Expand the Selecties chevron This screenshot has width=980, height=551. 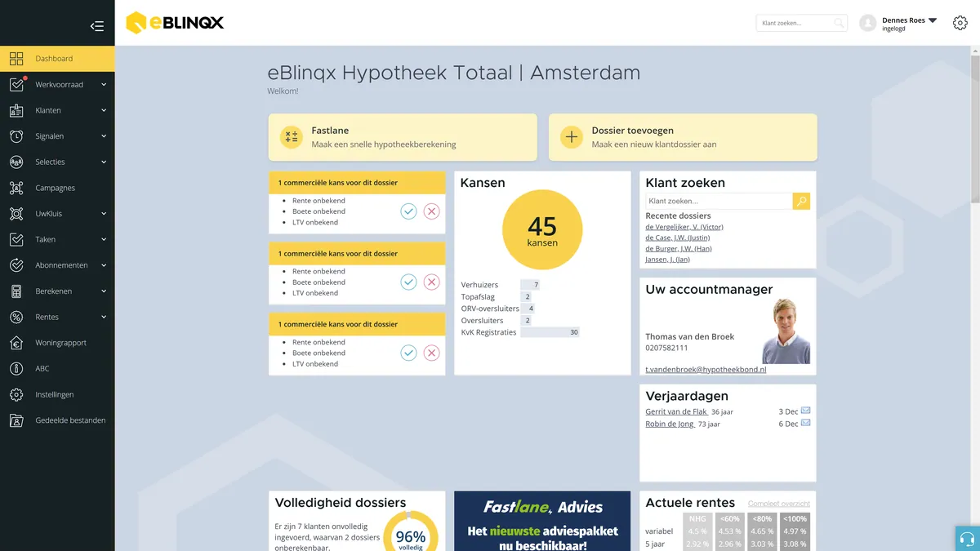(x=104, y=162)
